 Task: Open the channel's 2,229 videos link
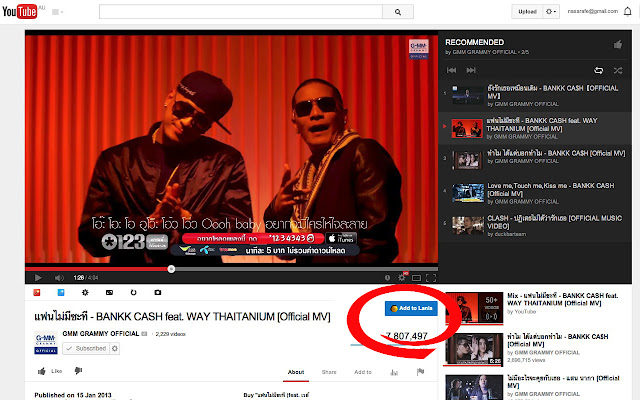pyautogui.click(x=170, y=334)
